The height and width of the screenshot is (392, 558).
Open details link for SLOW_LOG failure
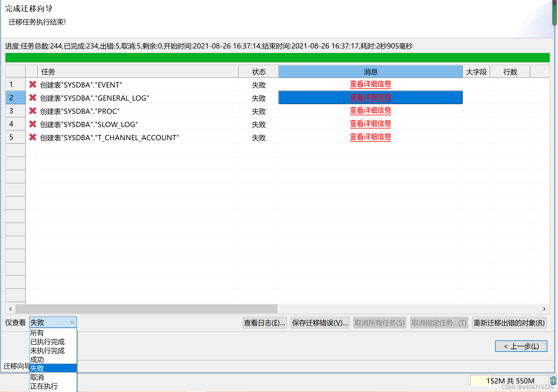click(370, 124)
